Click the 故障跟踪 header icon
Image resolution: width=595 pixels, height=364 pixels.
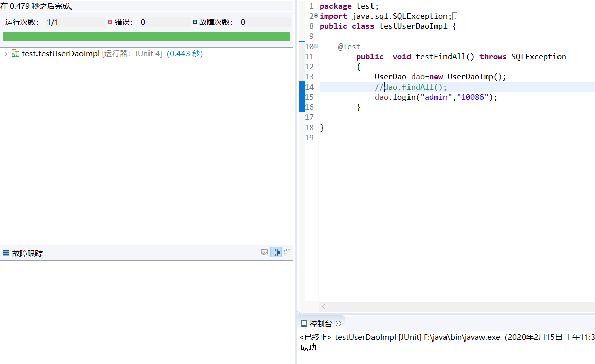pyautogui.click(x=5, y=253)
